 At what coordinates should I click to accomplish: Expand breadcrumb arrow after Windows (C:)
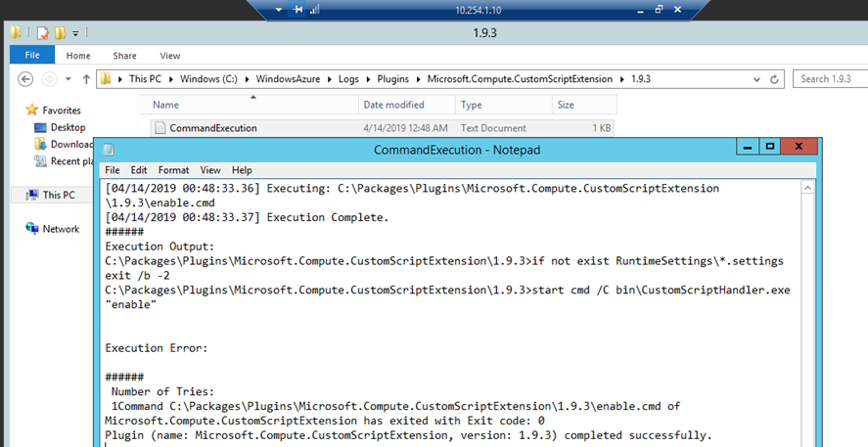click(247, 79)
